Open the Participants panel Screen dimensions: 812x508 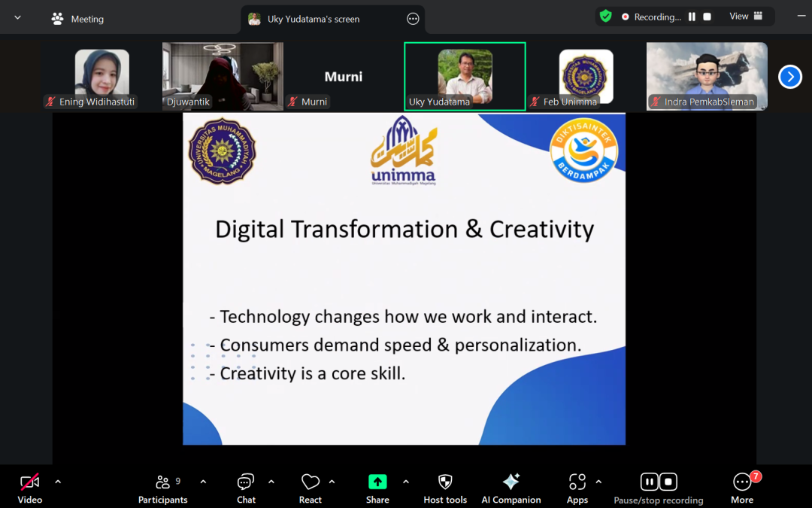[162, 488]
